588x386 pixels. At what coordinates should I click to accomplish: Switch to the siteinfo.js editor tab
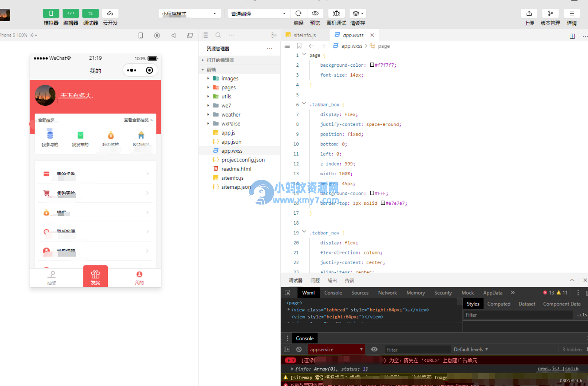(x=304, y=35)
